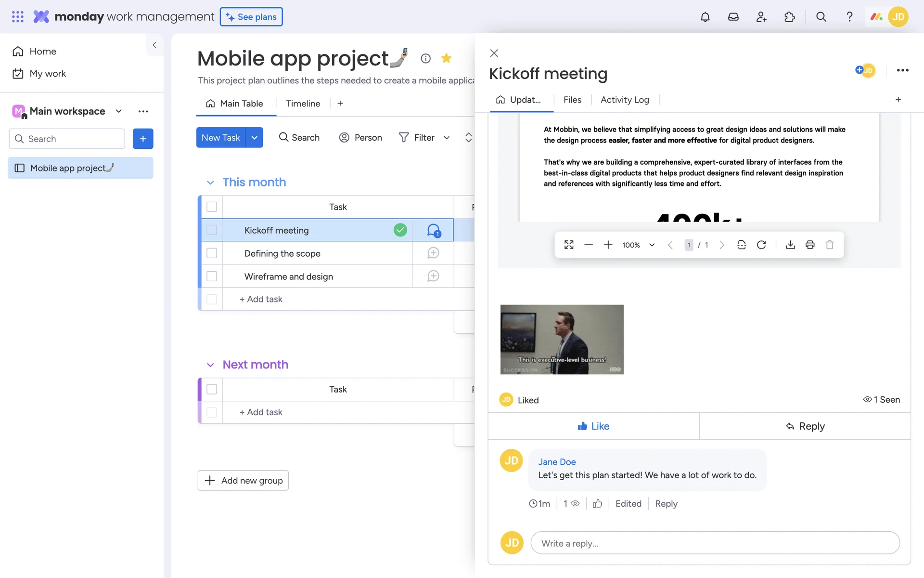Enter fullscreen in the document viewer
924x578 pixels.
pyautogui.click(x=569, y=245)
